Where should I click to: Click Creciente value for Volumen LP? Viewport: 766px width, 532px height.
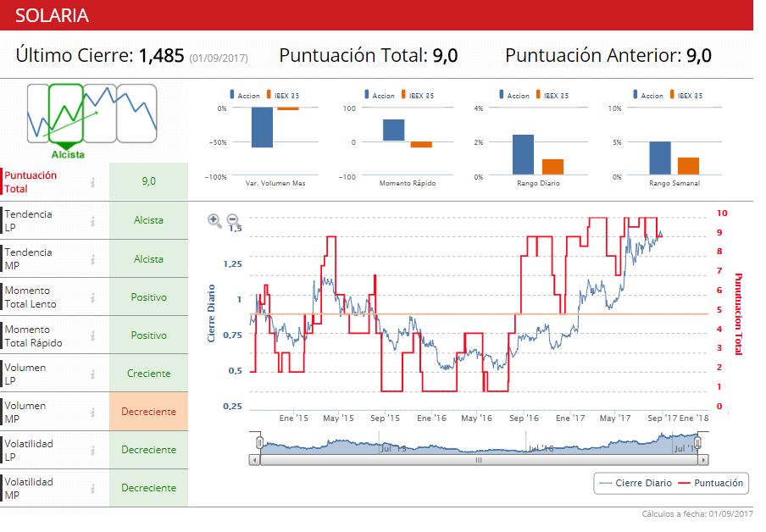(x=148, y=374)
